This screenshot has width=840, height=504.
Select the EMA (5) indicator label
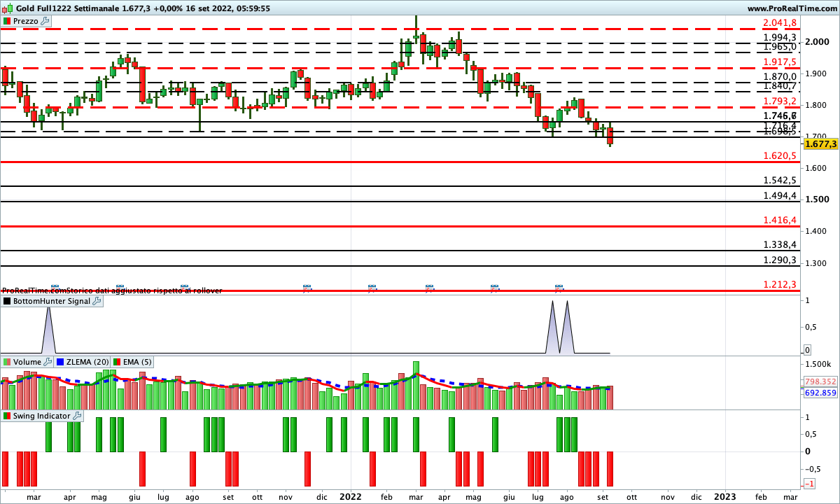[x=136, y=362]
